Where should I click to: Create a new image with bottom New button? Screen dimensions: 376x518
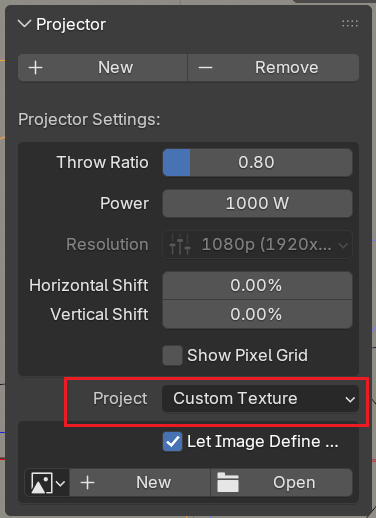[140, 483]
